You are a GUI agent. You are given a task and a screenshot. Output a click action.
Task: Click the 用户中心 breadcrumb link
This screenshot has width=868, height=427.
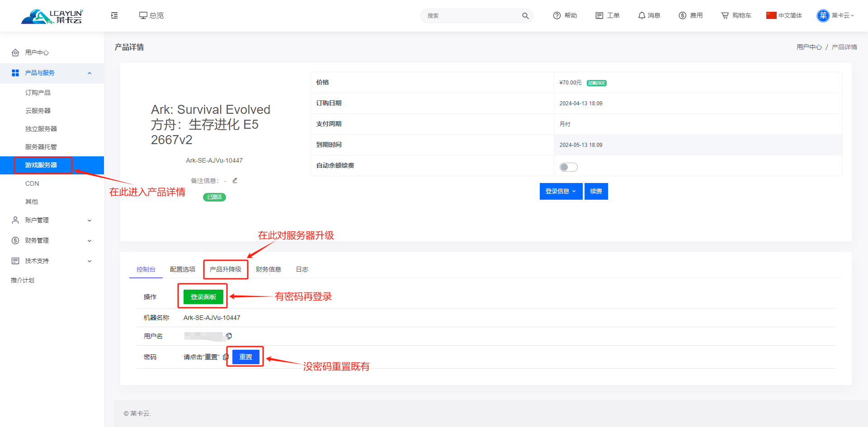click(809, 47)
